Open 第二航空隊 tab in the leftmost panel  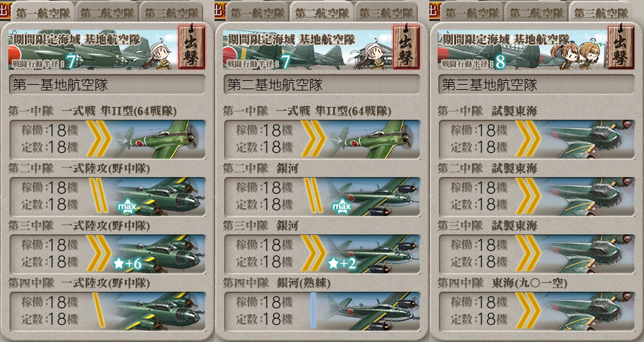tap(108, 13)
